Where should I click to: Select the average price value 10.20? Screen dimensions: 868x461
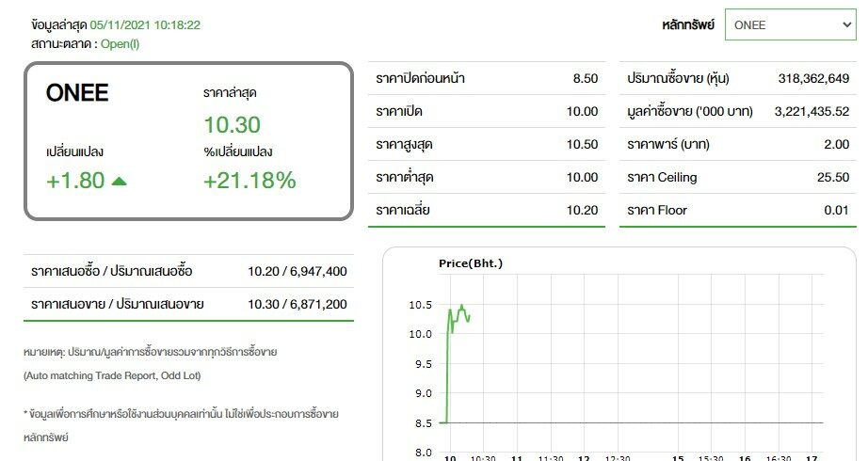tap(582, 211)
